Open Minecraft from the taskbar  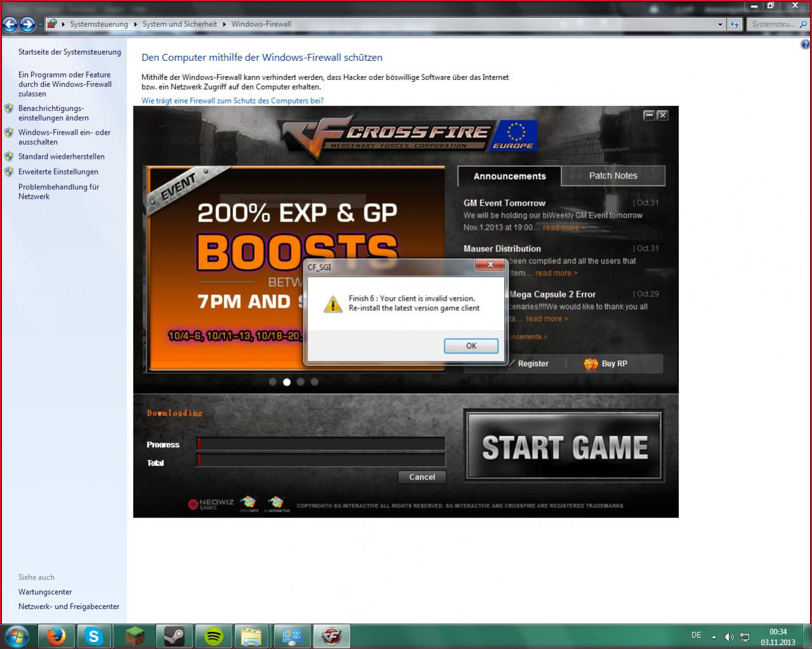click(134, 636)
